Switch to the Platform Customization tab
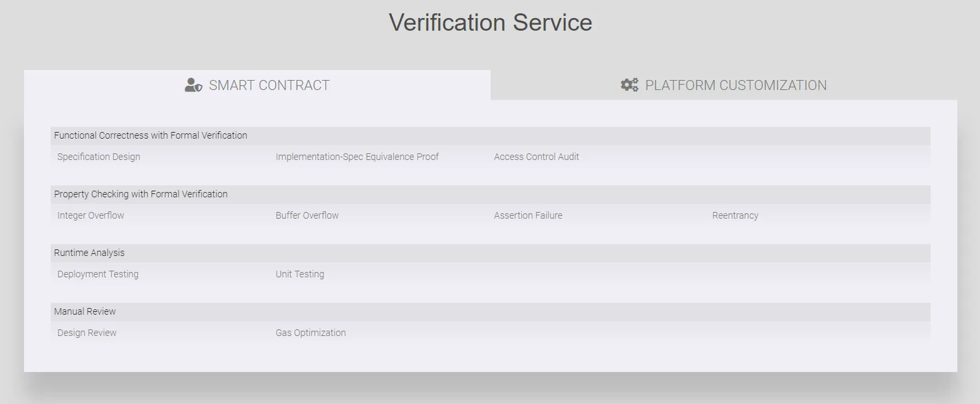 click(735, 85)
